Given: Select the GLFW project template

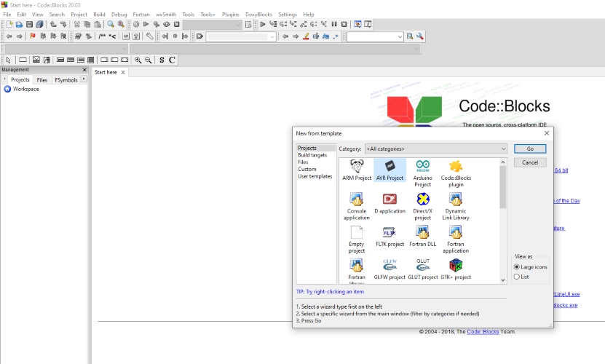Looking at the screenshot, I should 390,269.
